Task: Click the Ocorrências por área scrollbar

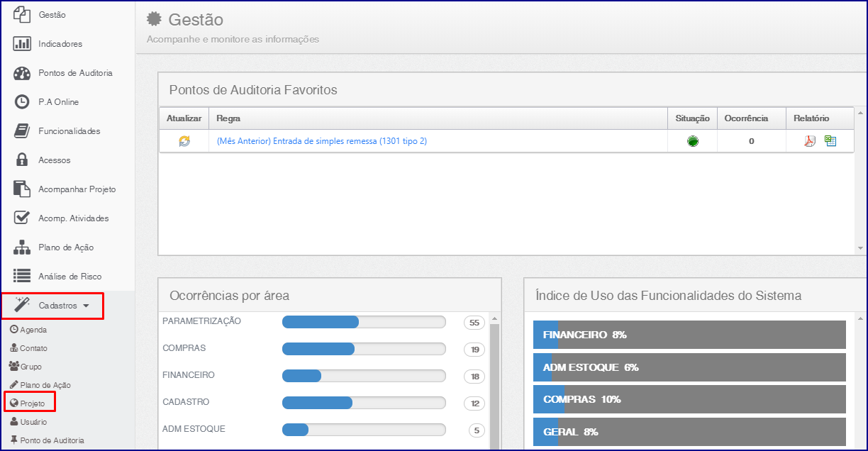Action: (495, 386)
